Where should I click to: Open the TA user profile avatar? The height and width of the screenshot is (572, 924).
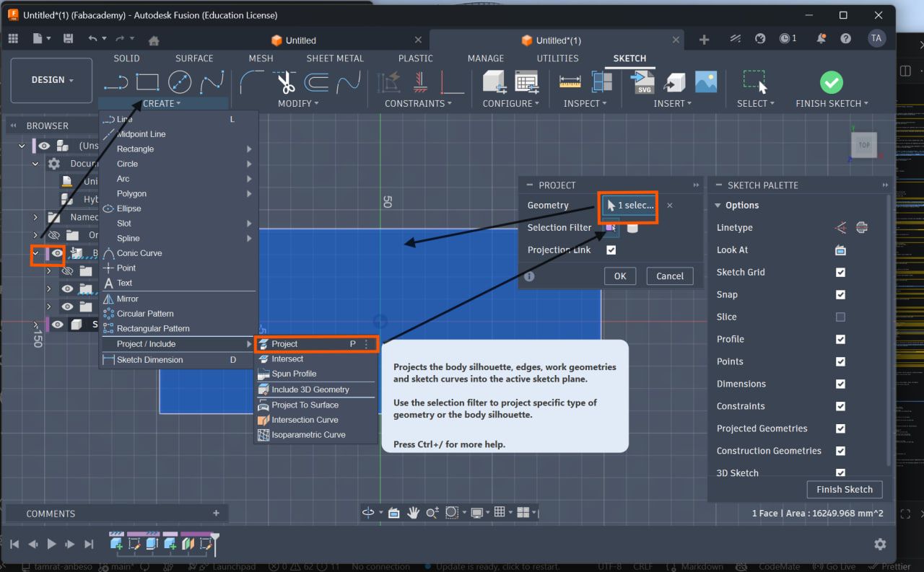876,39
